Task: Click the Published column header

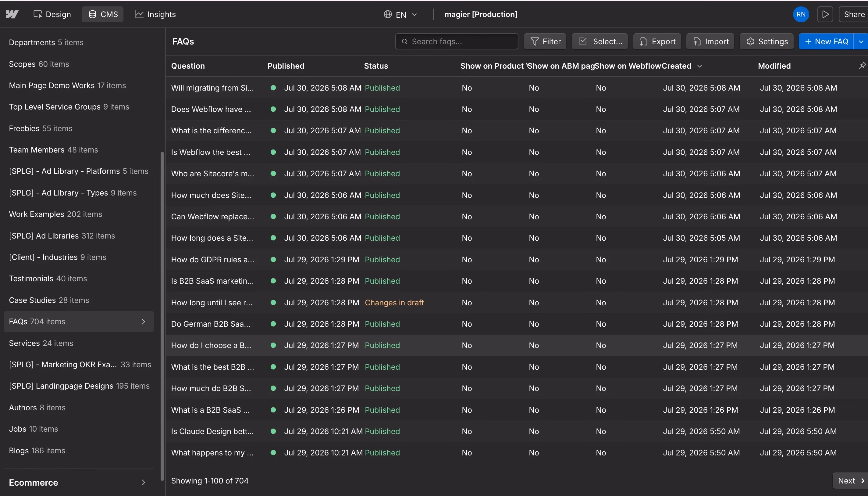Action: tap(286, 66)
